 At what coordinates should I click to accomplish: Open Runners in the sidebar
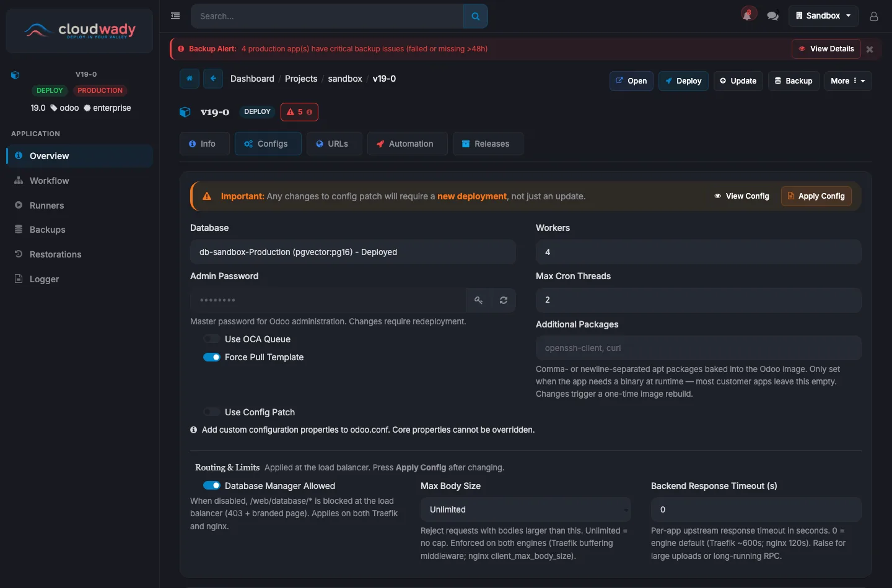(79, 205)
